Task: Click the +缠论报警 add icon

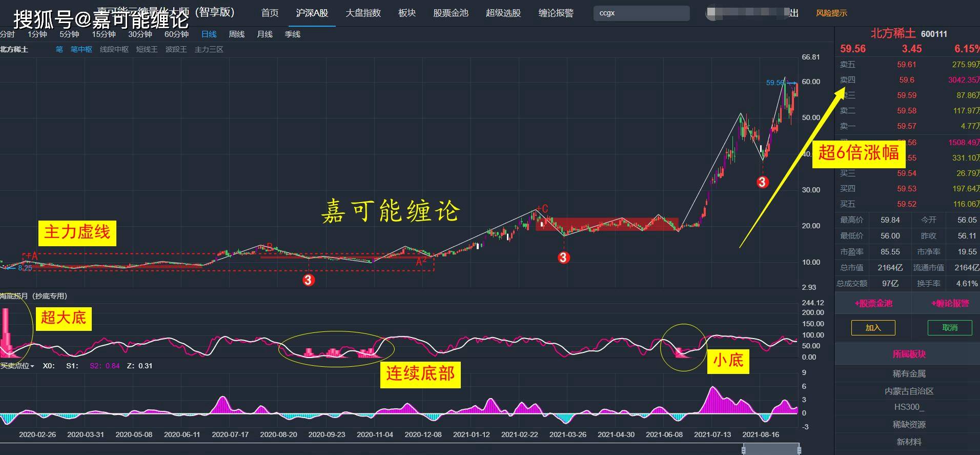Action: click(950, 303)
